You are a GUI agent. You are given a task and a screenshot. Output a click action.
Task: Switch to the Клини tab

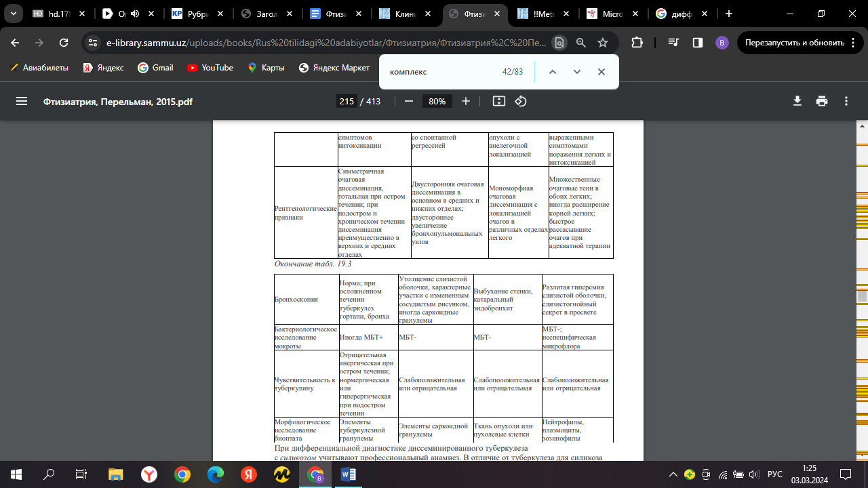405,14
